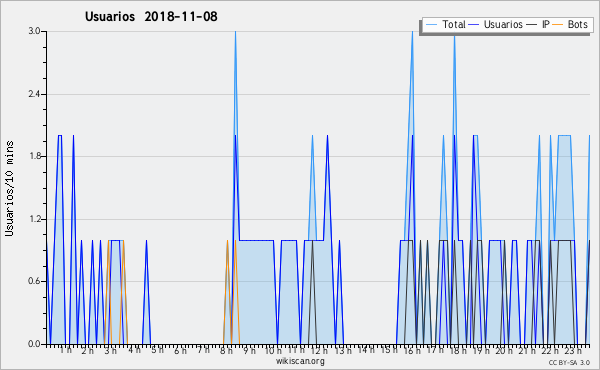
Task: Click the '10 h' x-axis label
Action: 273,350
